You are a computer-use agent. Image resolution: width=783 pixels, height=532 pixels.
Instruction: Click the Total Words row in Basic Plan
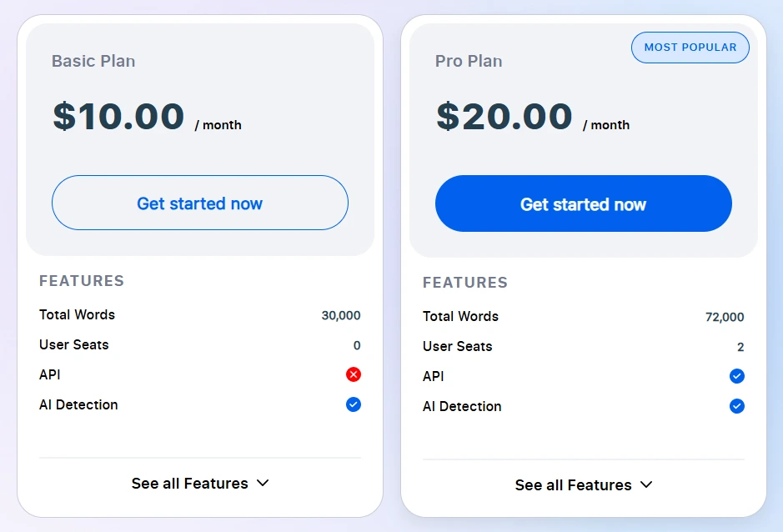click(x=77, y=315)
